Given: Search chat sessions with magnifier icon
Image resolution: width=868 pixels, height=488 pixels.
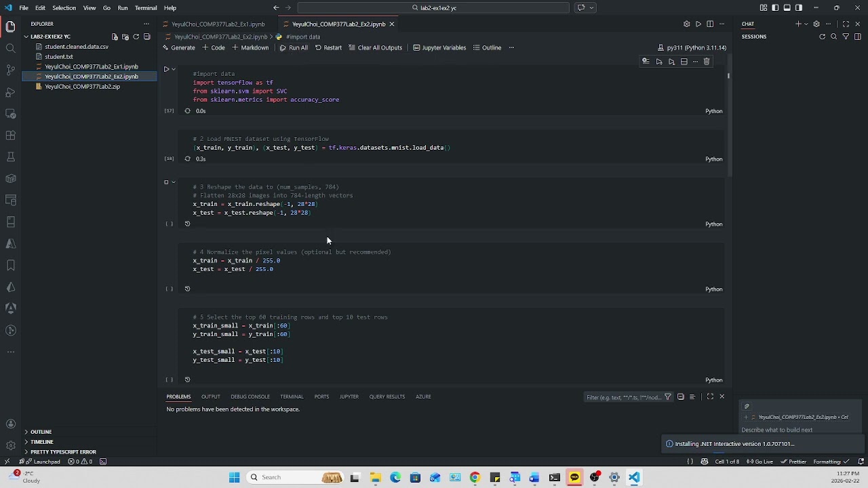Looking at the screenshot, I should (x=834, y=37).
